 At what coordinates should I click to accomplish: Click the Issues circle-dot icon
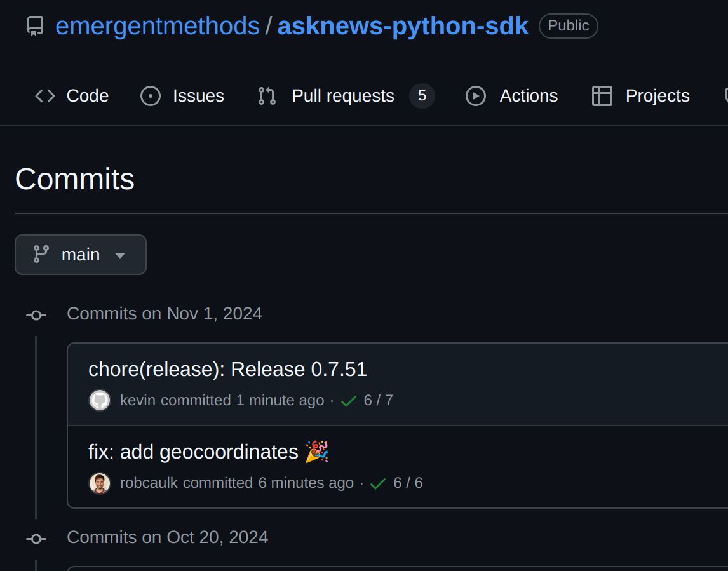(151, 96)
